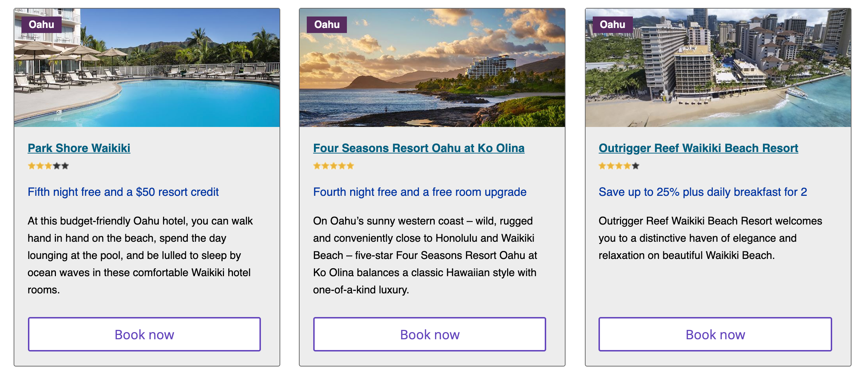
Task: Click the Oahu badge on the pool photo
Action: (x=42, y=25)
